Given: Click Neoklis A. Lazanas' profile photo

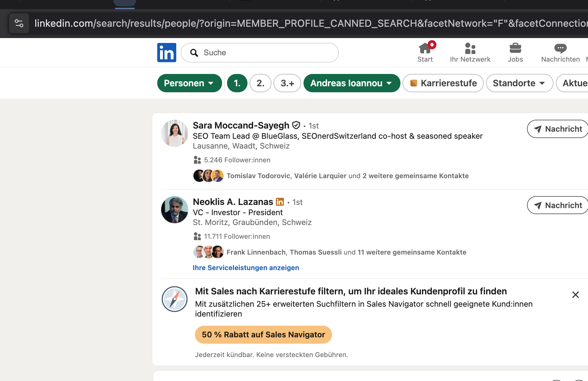Looking at the screenshot, I should [174, 210].
